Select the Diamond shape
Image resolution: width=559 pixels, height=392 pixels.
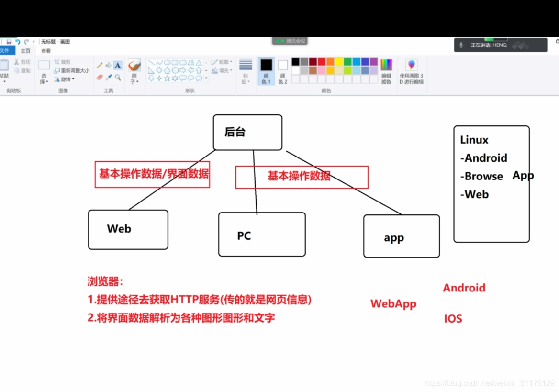(159, 70)
